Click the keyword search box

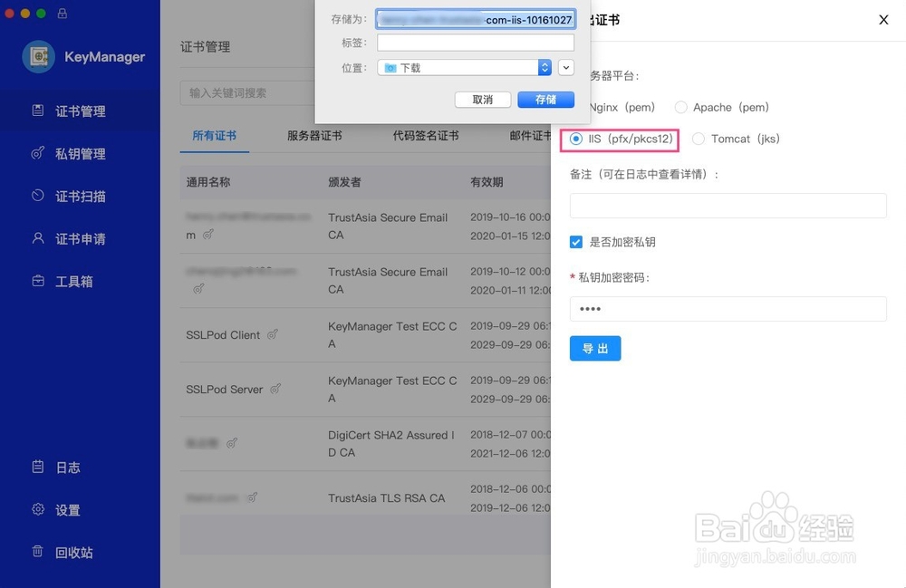click(248, 93)
